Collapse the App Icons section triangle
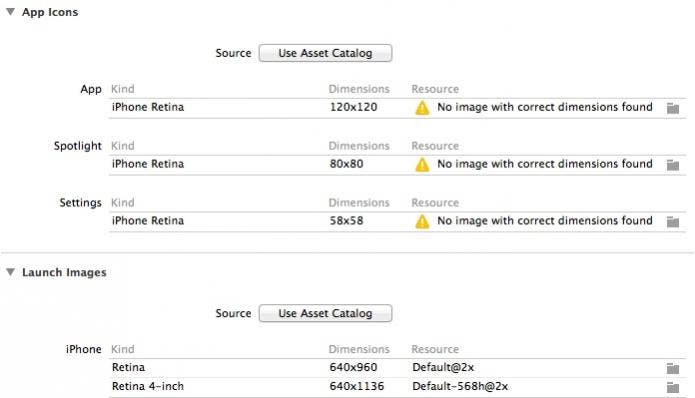 11,12
